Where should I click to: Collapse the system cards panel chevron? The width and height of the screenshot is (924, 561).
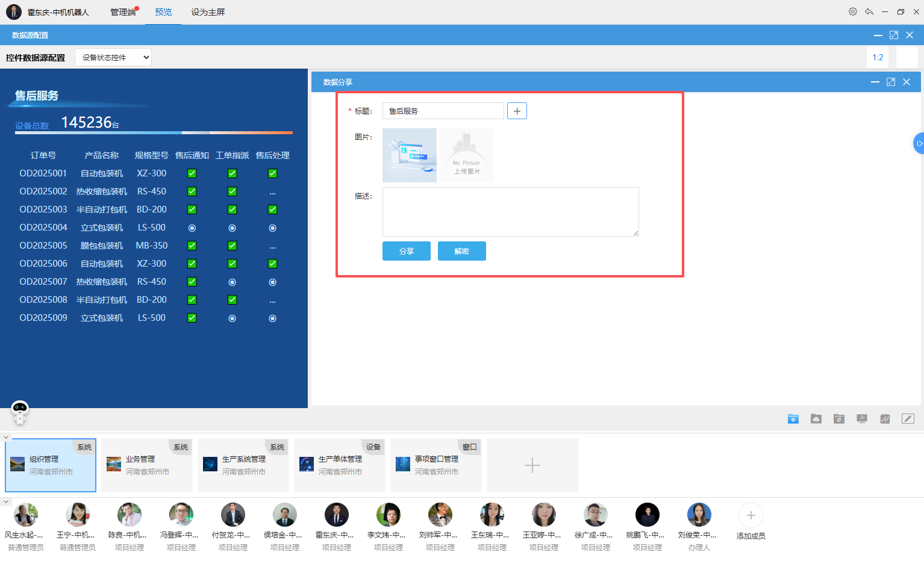tap(6, 437)
